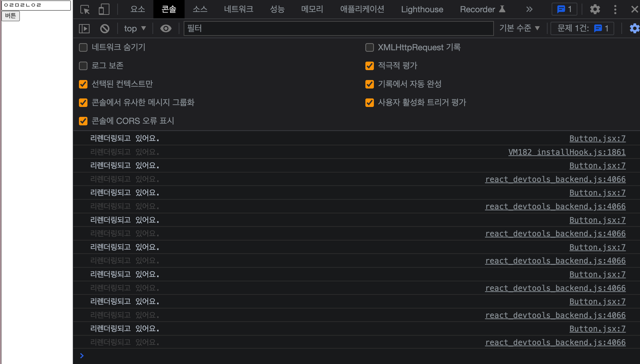Click the eye live expression icon
The height and width of the screenshot is (364, 640).
click(166, 29)
